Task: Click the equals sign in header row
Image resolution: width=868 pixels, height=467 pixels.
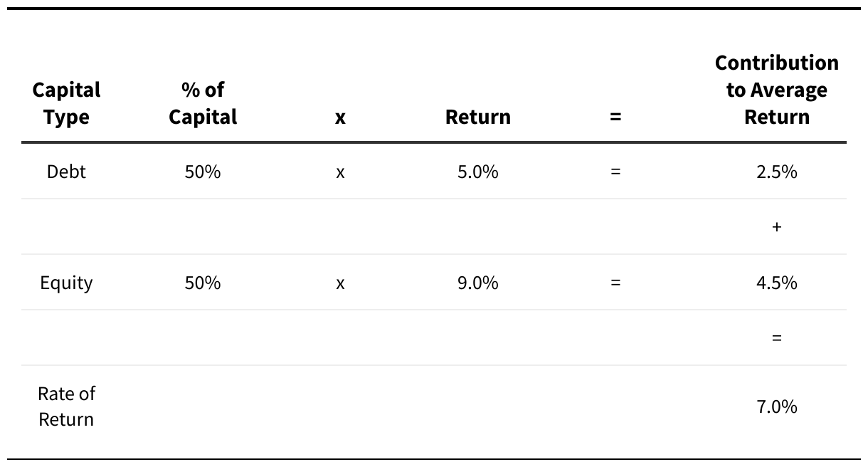Action: (615, 117)
